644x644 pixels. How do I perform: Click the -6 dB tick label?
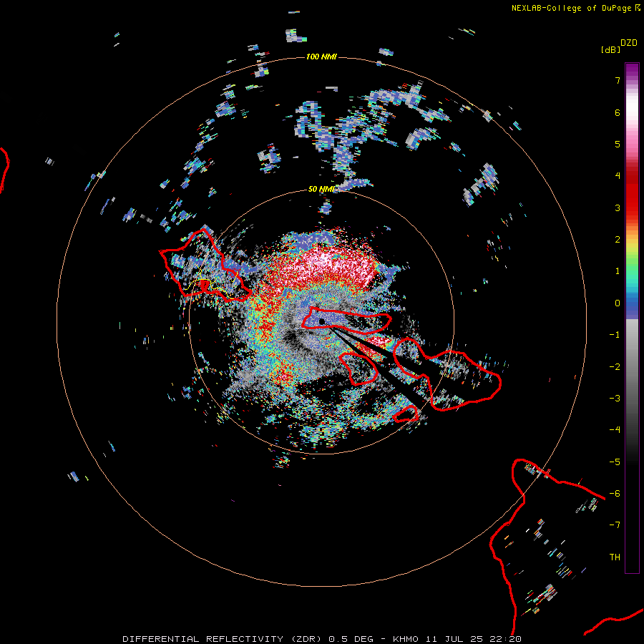coord(615,494)
